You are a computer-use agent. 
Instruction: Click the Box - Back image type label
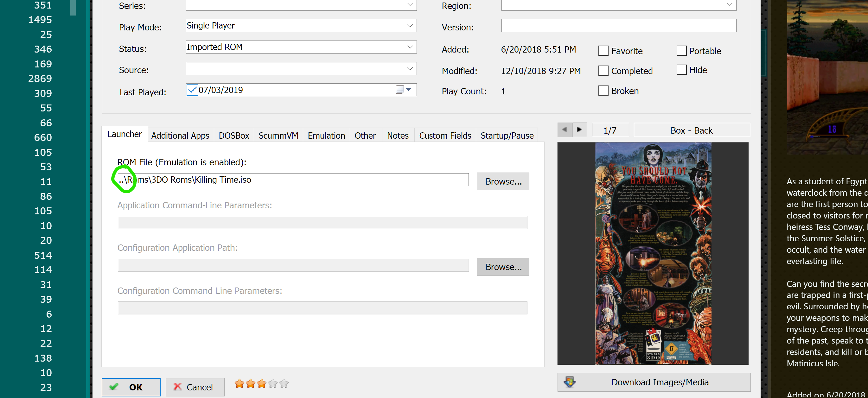pyautogui.click(x=692, y=130)
